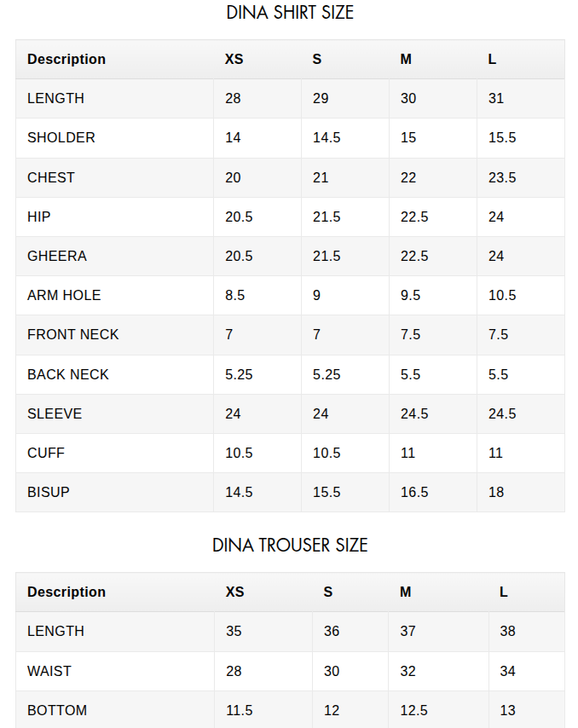Select the FRONT NECK row label
The width and height of the screenshot is (578, 728).
pos(73,334)
